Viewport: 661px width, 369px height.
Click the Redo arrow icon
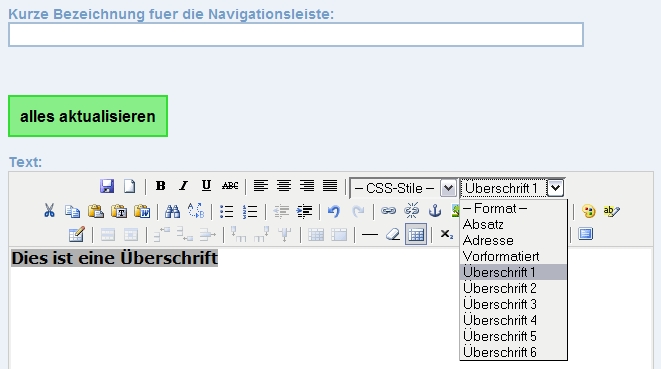(358, 211)
